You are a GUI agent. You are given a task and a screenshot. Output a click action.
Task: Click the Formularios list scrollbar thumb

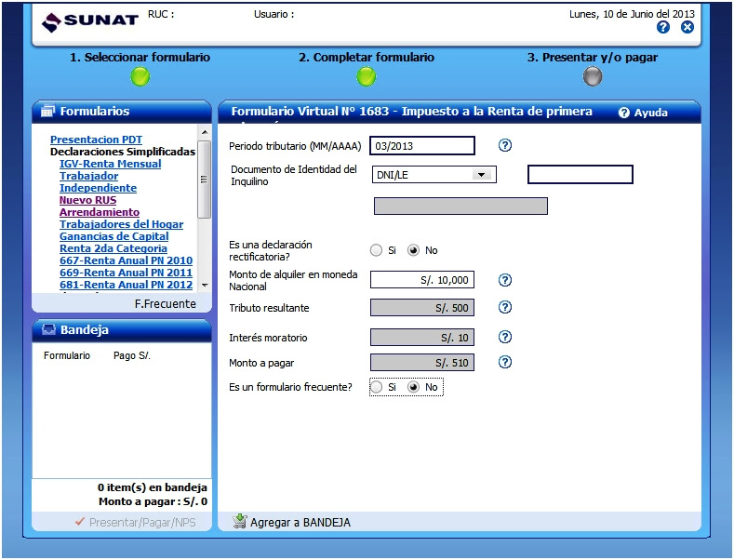[204, 180]
